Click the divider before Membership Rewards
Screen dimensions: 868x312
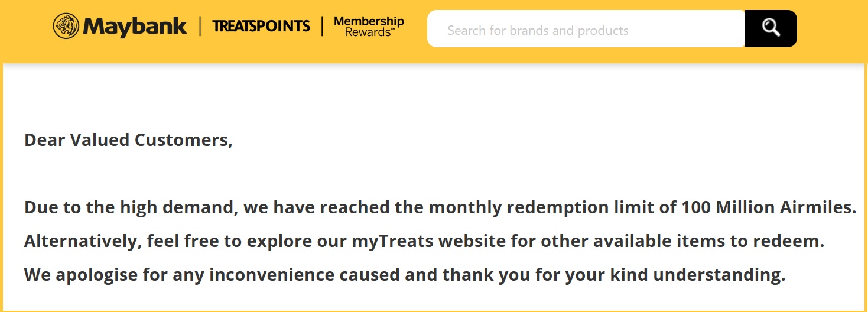click(x=322, y=27)
